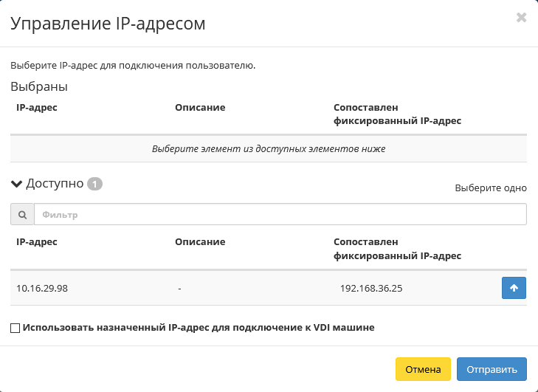Click the empty Выбраны placeholder row
This screenshot has height=392, width=538.
tap(269, 148)
